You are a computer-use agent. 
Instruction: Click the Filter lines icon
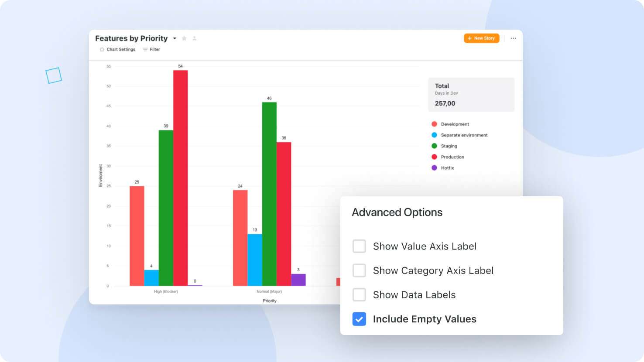(145, 49)
